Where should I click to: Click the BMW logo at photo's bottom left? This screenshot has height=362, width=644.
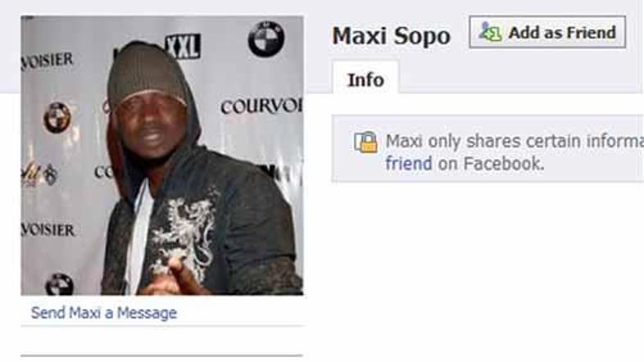pyautogui.click(x=59, y=284)
